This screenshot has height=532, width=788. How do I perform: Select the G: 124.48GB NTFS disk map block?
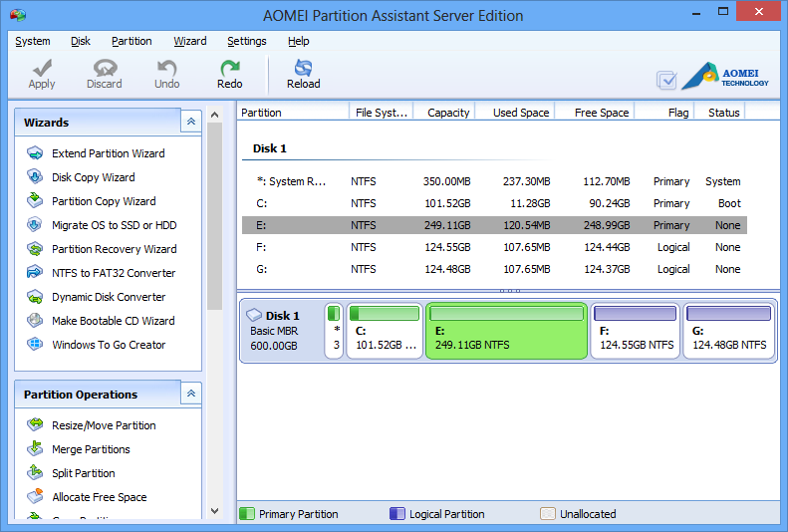(728, 331)
